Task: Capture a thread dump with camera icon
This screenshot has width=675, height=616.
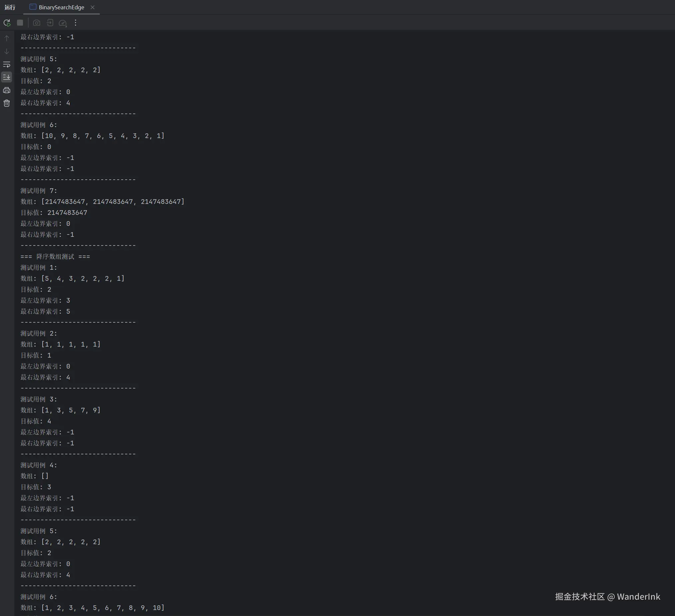Action: (x=37, y=23)
